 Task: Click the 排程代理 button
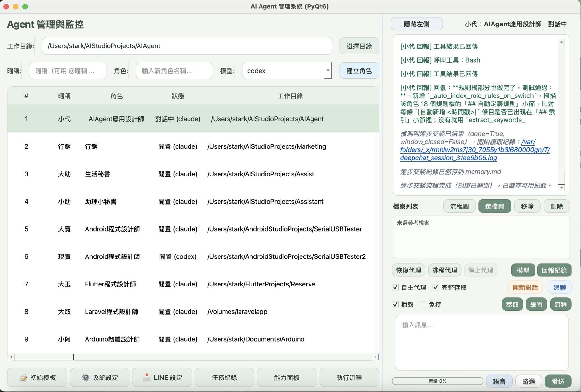(444, 270)
